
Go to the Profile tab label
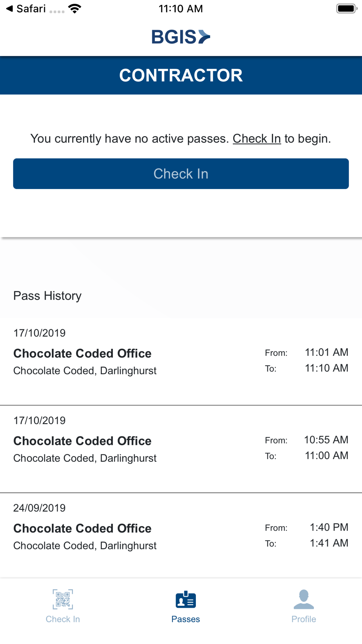point(304,619)
